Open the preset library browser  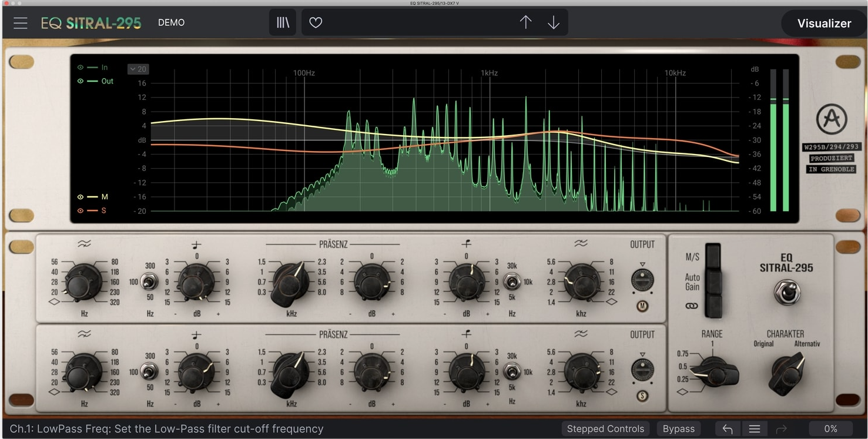tap(283, 22)
